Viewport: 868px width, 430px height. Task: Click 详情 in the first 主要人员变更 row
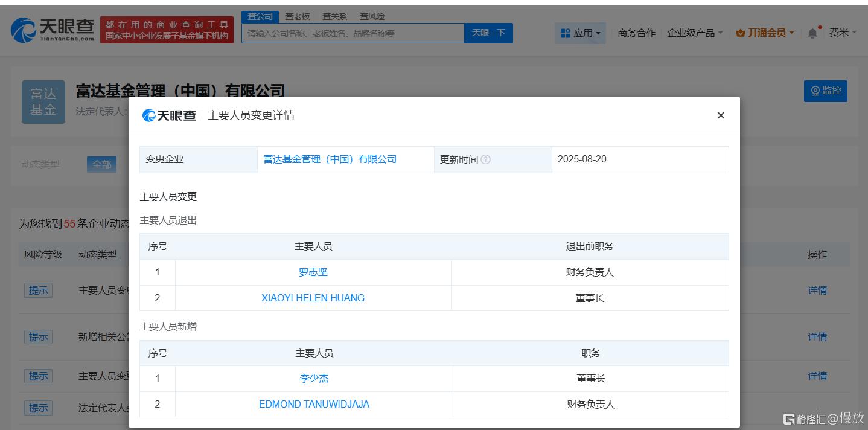[817, 290]
